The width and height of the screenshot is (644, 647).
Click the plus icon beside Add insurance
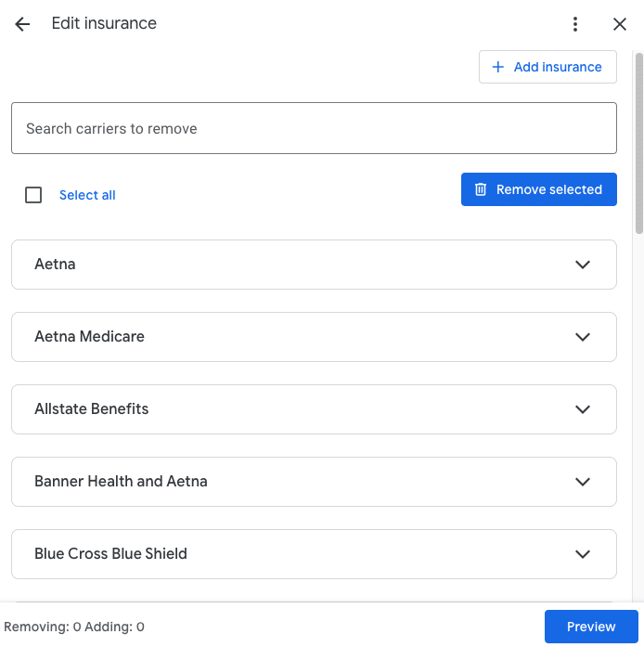coord(498,67)
